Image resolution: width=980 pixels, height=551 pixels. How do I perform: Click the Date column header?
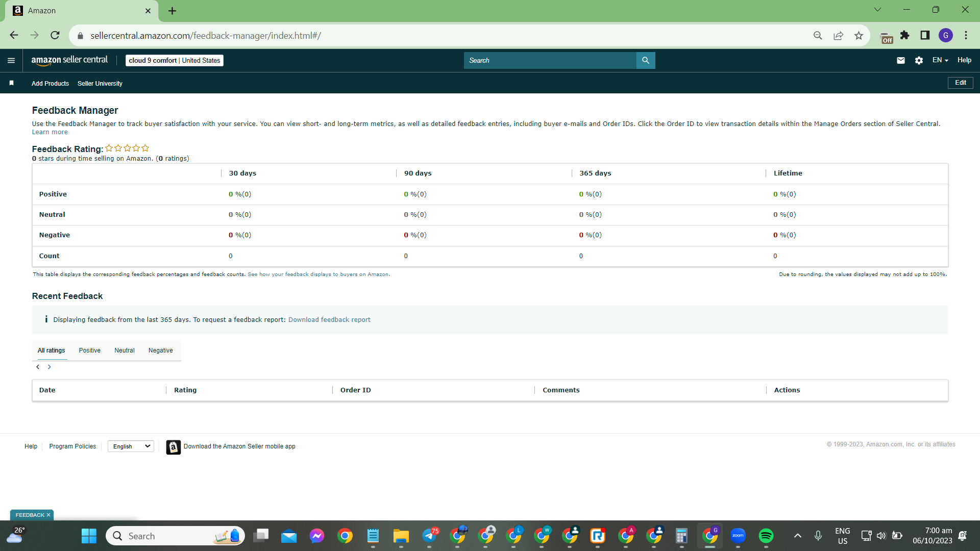47,390
